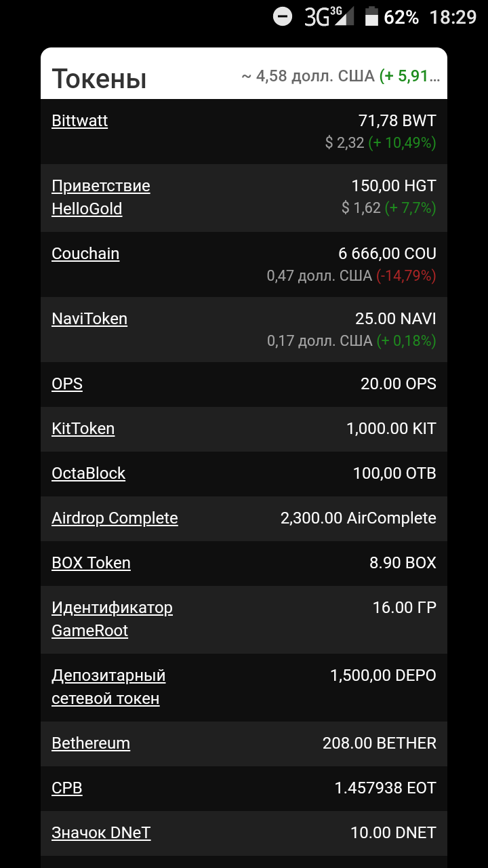
Task: Open the Bittwatt token link
Action: pyautogui.click(x=79, y=121)
